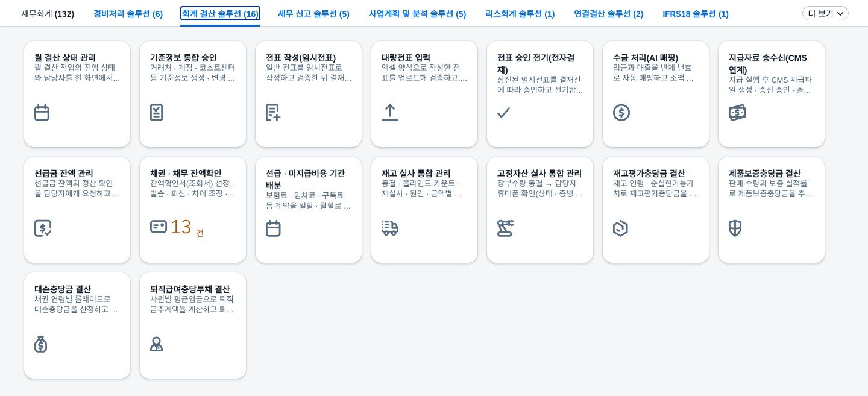Click the checklist icon on 기준정보 통합 승인 tile

[157, 113]
